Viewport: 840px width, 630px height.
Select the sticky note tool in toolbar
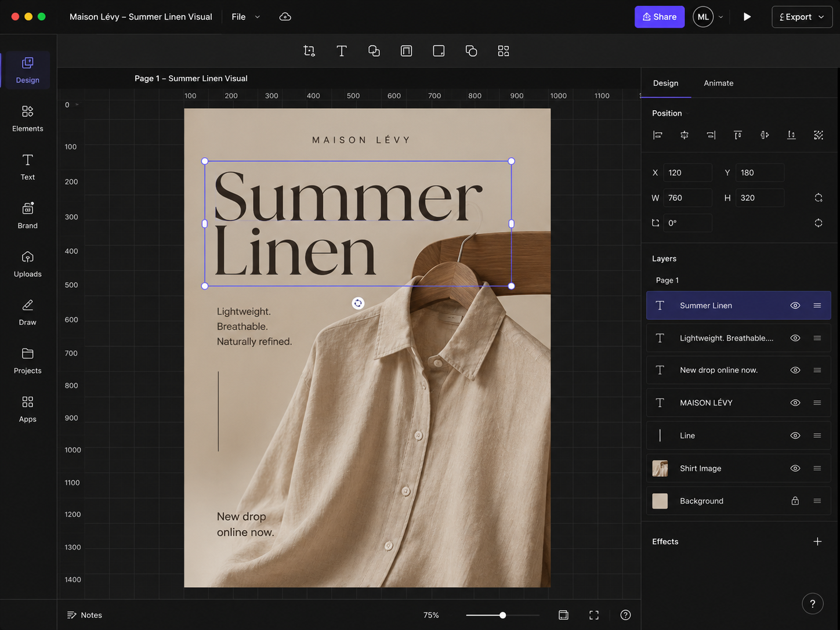(439, 51)
